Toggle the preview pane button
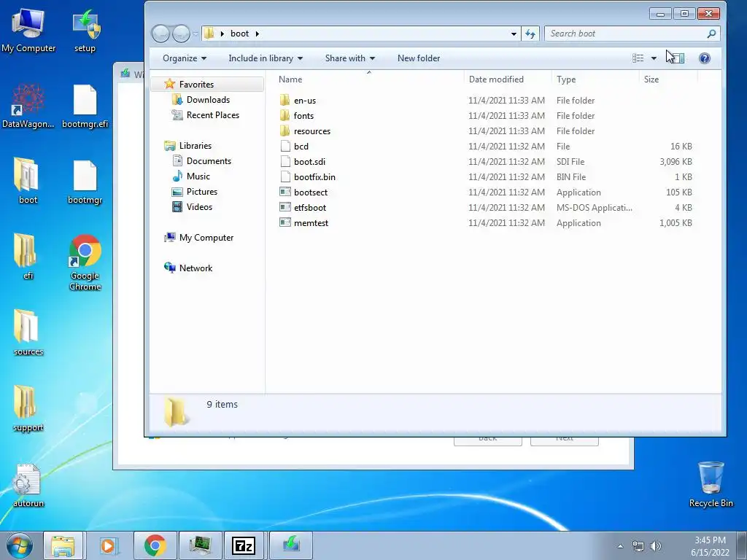Image resolution: width=747 pixels, height=560 pixels. [678, 58]
